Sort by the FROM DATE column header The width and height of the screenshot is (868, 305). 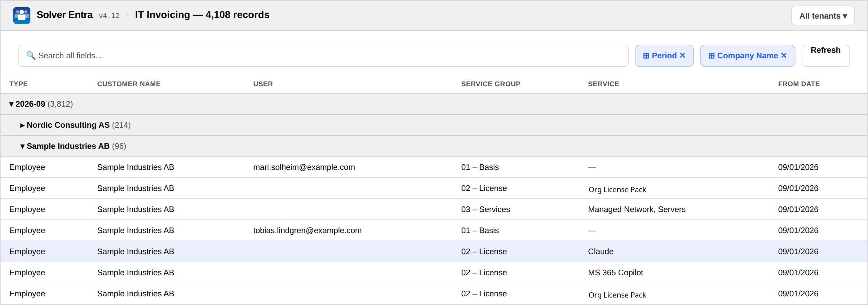pyautogui.click(x=799, y=84)
